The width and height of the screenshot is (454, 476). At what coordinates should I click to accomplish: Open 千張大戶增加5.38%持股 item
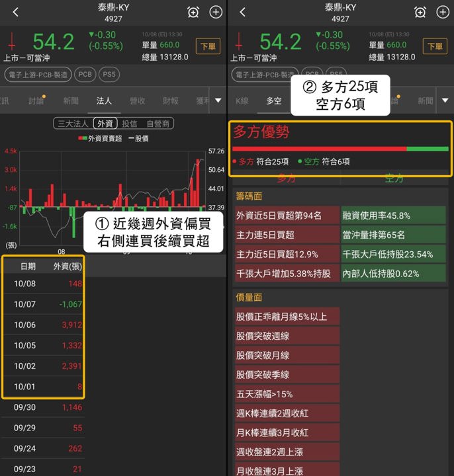point(287,274)
